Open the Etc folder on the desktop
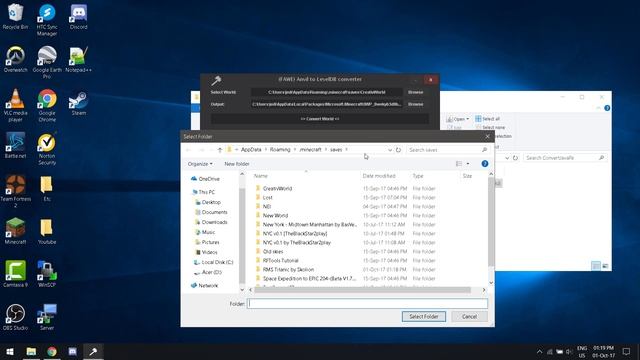The height and width of the screenshot is (360, 640). pos(47,189)
